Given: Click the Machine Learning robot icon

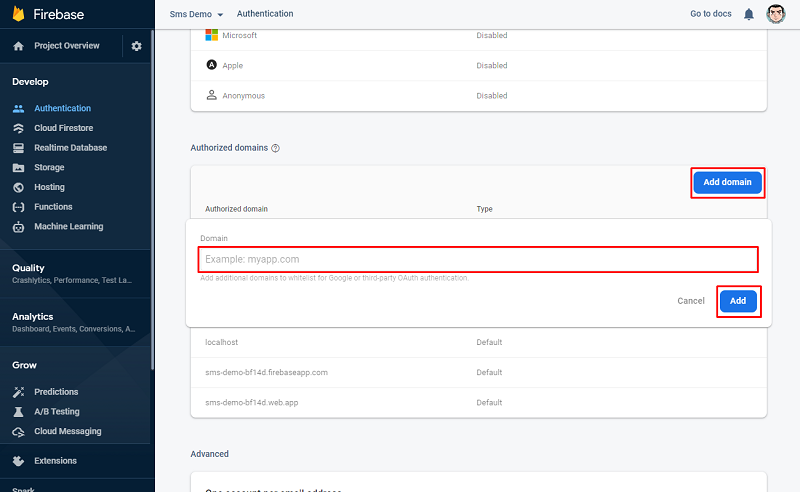Looking at the screenshot, I should (x=18, y=227).
